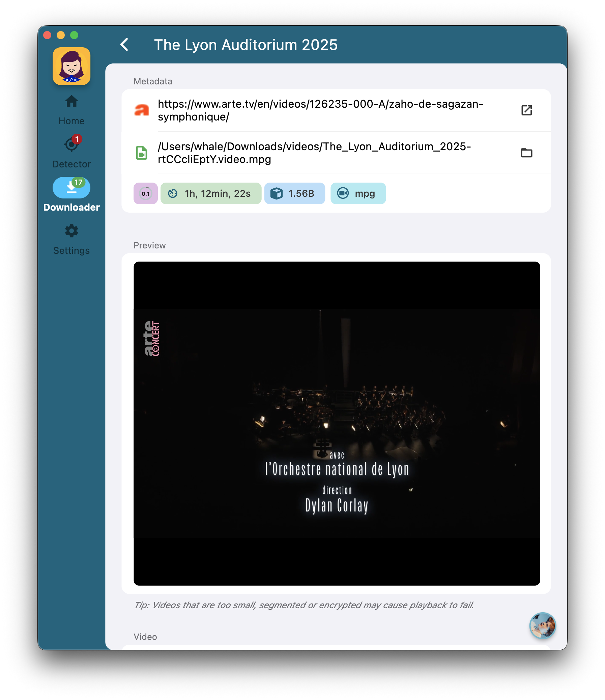
Task: Click the timer icon in duration badge
Action: [x=173, y=193]
